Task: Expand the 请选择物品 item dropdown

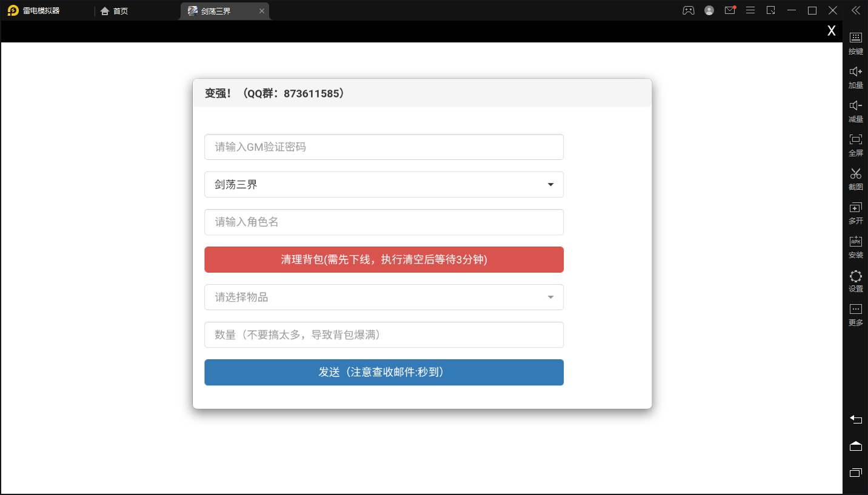Action: [384, 297]
